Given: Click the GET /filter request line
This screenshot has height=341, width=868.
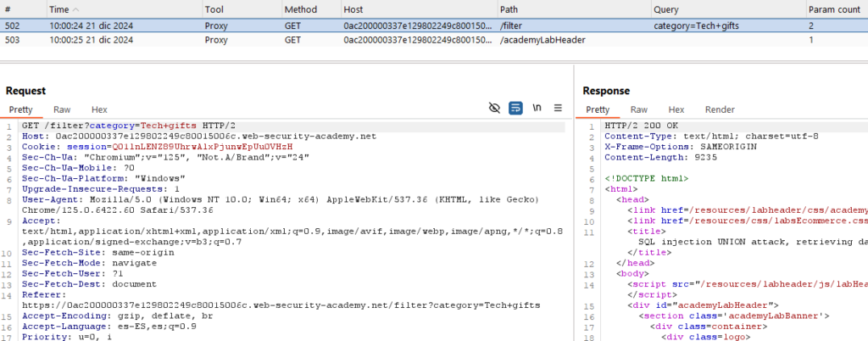Looking at the screenshot, I should [x=129, y=126].
